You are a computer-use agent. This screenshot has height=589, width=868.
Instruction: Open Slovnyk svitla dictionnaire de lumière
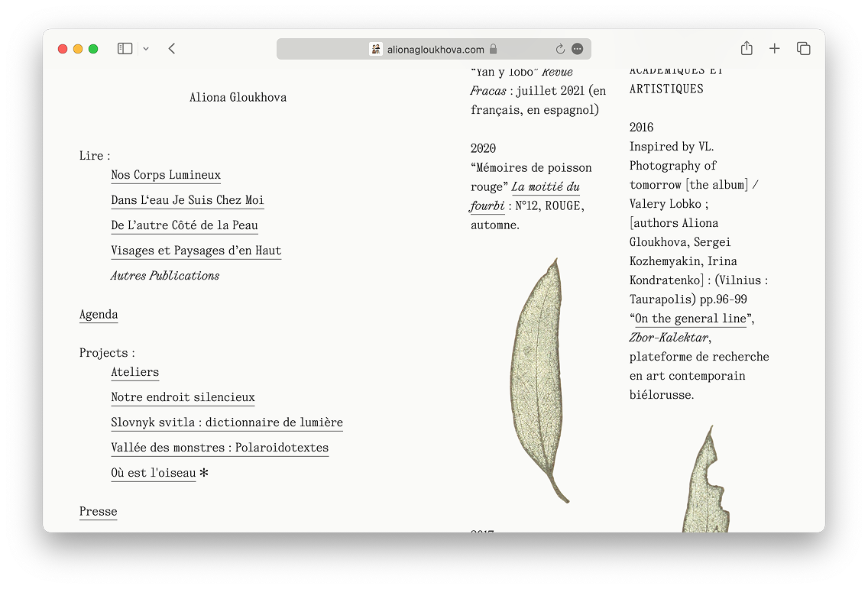[x=226, y=422]
